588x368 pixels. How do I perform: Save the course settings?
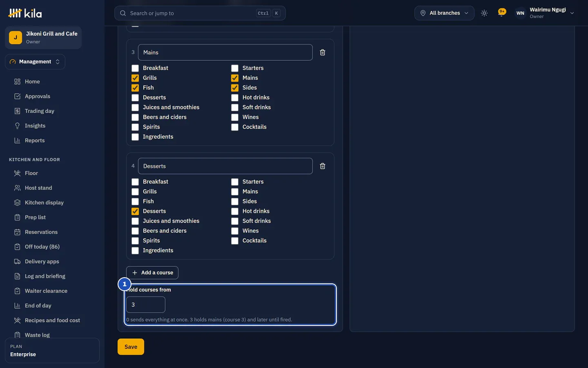tap(131, 347)
